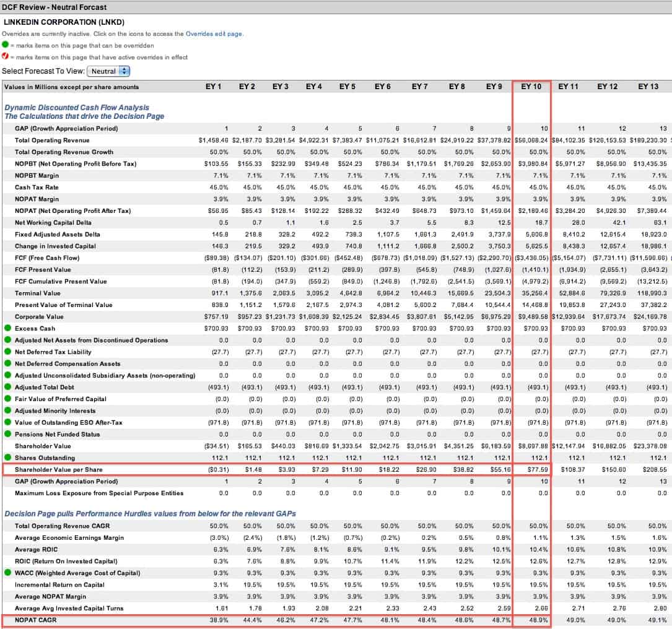Click the Decision Page pulls Performance Hurdles heading
Viewport: 672px width, 629px height.
pyautogui.click(x=150, y=513)
